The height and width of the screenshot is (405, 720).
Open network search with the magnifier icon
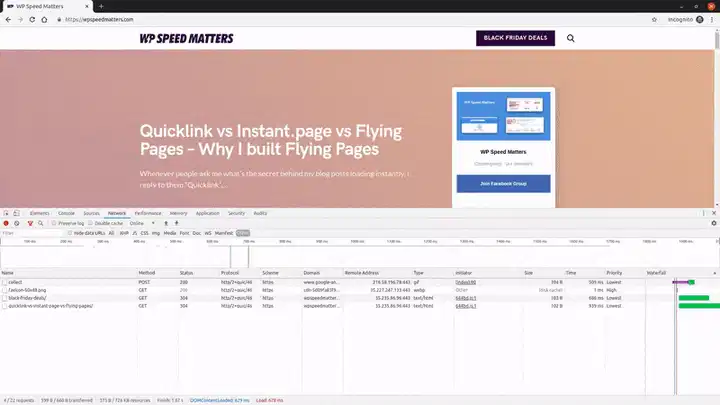(41, 223)
